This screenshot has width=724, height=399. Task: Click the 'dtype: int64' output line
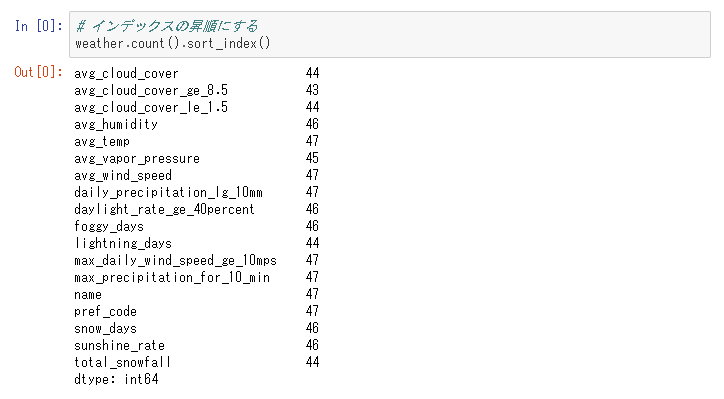[x=116, y=380]
